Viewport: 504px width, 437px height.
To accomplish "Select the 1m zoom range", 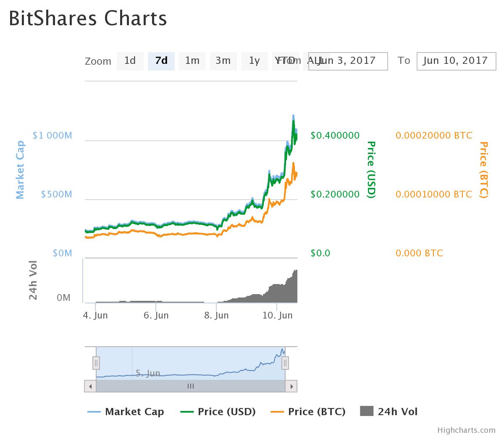I will pyautogui.click(x=192, y=61).
